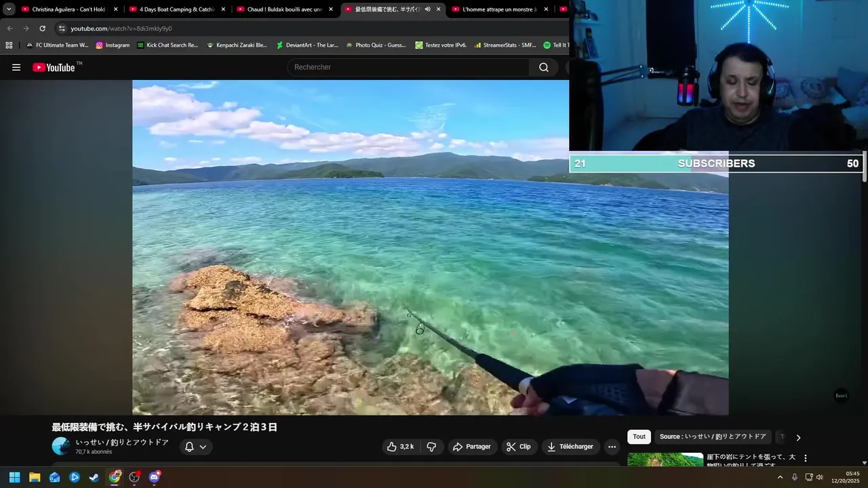The image size is (868, 488).
Task: View site information icon in address bar
Action: click(62, 28)
